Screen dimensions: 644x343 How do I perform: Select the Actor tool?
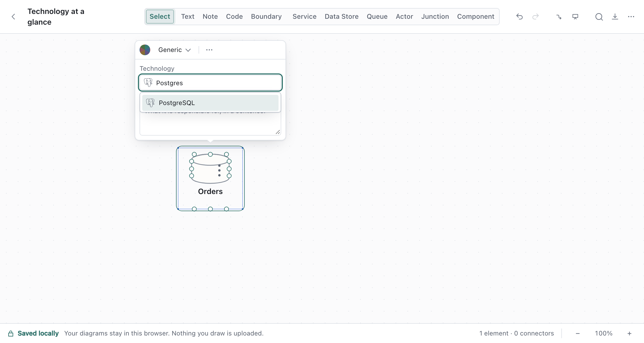[x=404, y=17]
